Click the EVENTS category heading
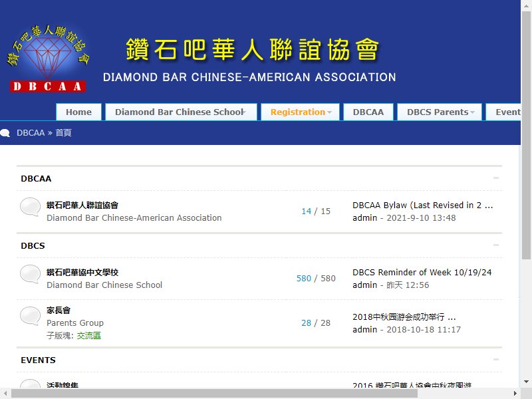Viewport: 532px width, 399px height. click(39, 360)
